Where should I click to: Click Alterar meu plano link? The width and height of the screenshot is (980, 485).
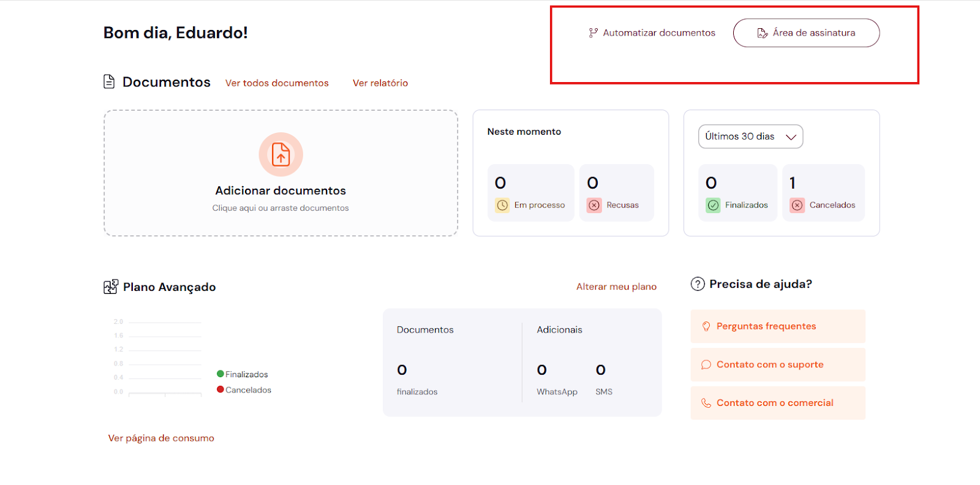[x=616, y=287]
